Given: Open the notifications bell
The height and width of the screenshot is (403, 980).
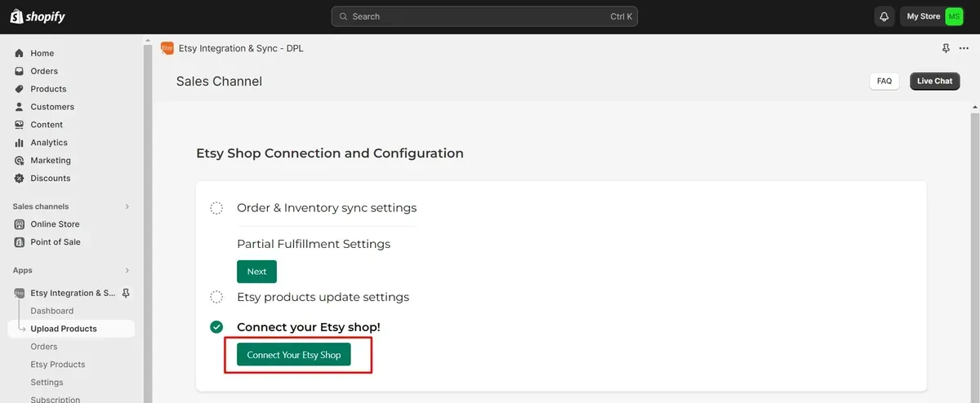Looking at the screenshot, I should (x=884, y=16).
